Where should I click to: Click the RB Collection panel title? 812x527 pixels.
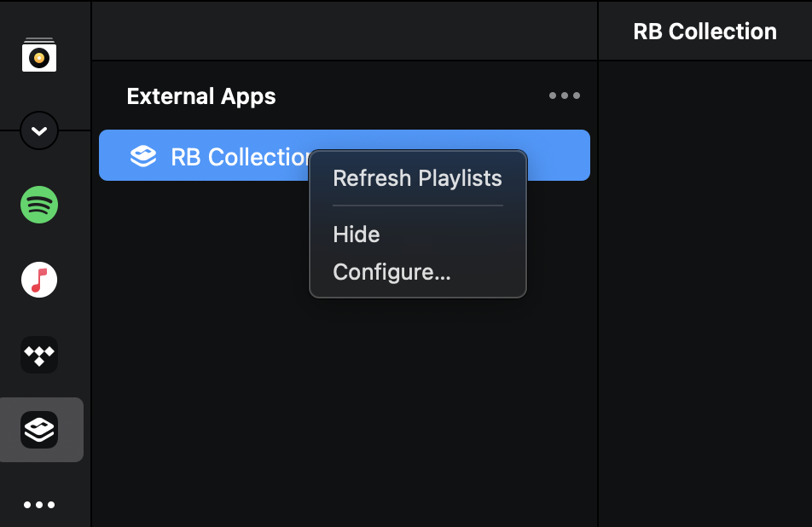click(705, 32)
